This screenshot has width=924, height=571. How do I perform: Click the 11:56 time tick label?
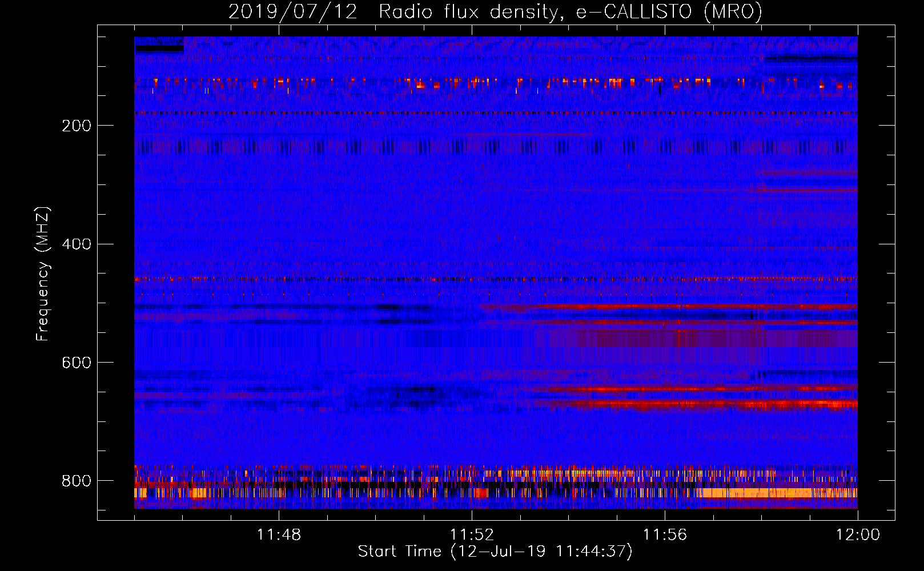pyautogui.click(x=665, y=535)
